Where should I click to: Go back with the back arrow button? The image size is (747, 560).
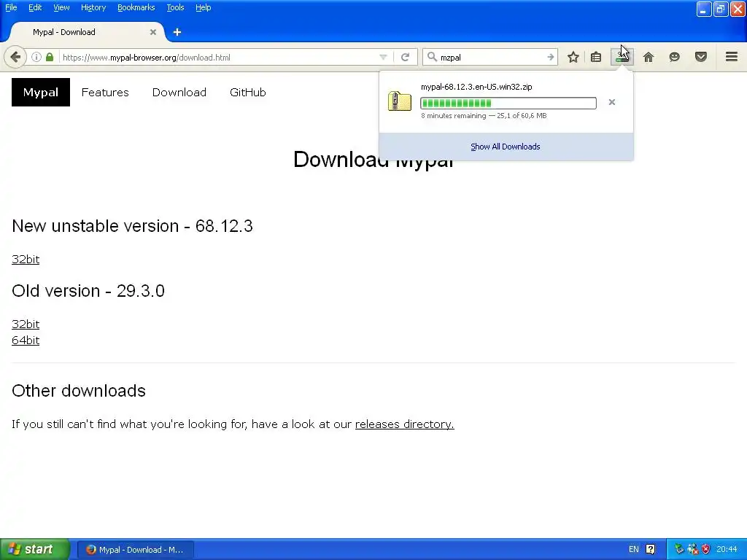pos(15,57)
